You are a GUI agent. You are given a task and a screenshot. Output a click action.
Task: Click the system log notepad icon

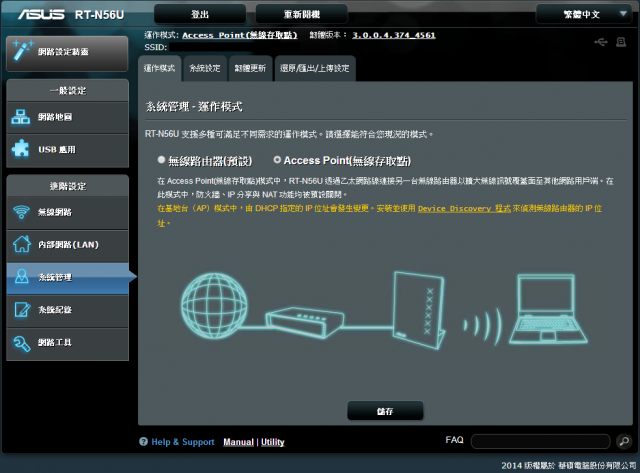point(22,309)
